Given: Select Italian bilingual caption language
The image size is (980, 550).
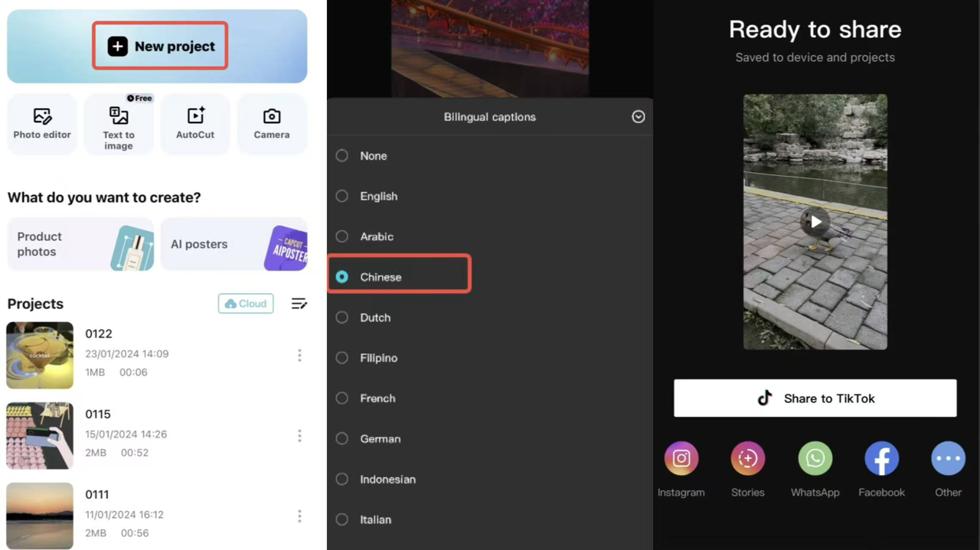Looking at the screenshot, I should [490, 520].
